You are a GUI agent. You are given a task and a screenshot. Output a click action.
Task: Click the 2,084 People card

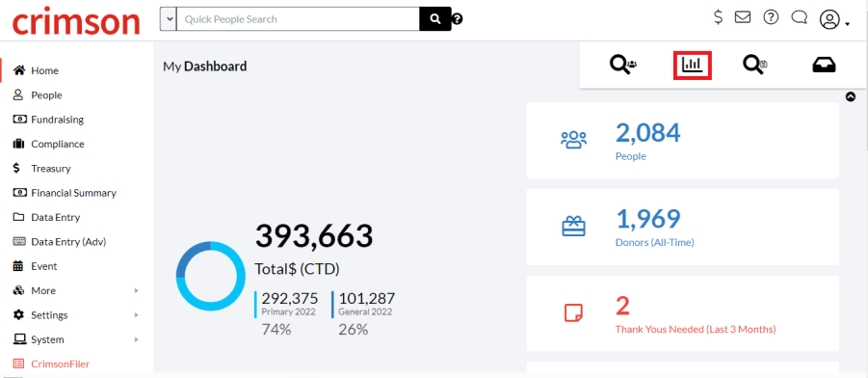(x=683, y=140)
